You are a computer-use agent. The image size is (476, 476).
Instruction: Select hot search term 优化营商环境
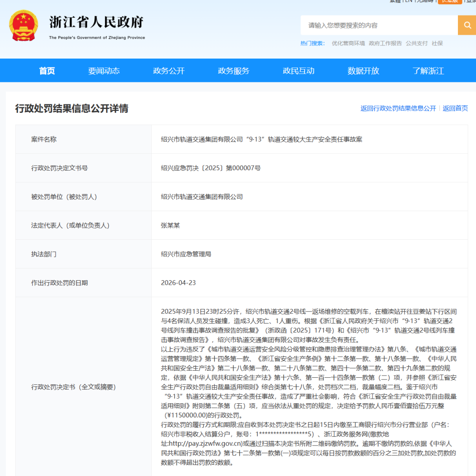pos(348,43)
